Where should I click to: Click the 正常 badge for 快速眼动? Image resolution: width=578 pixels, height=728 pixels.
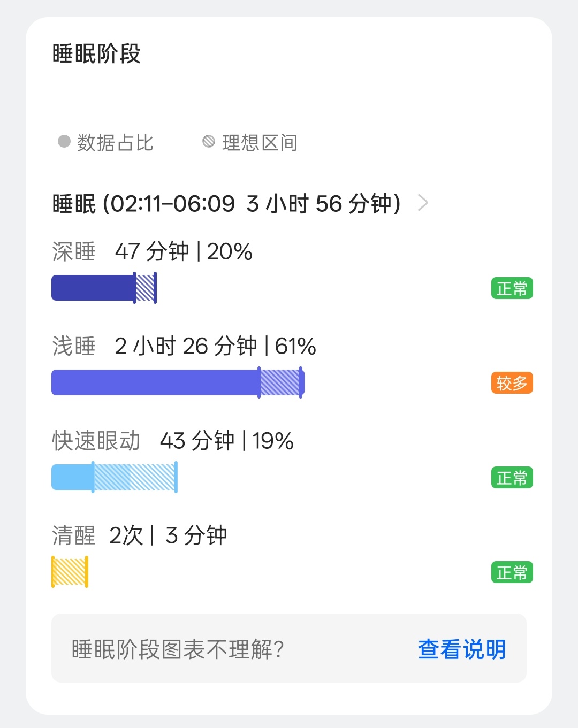[x=512, y=478]
